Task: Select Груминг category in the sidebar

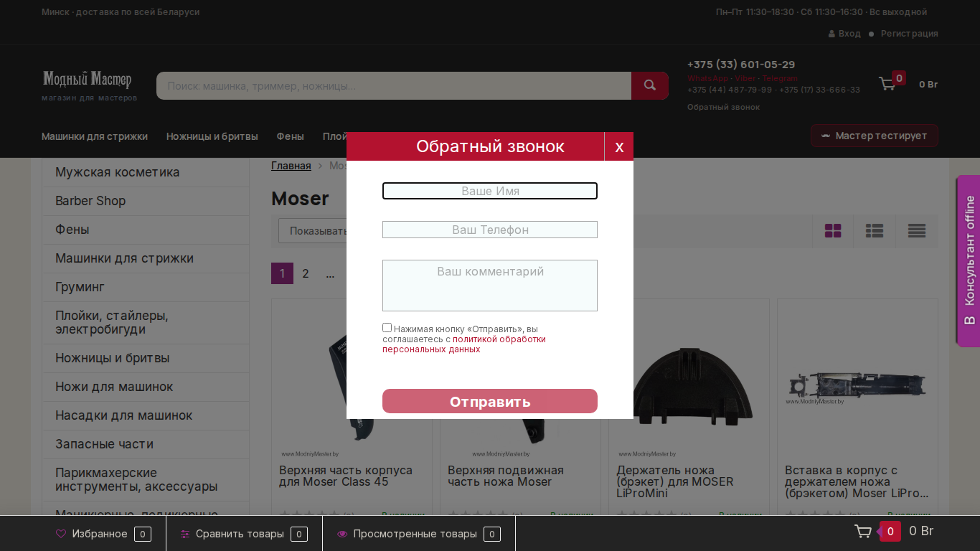Action: pos(146,287)
